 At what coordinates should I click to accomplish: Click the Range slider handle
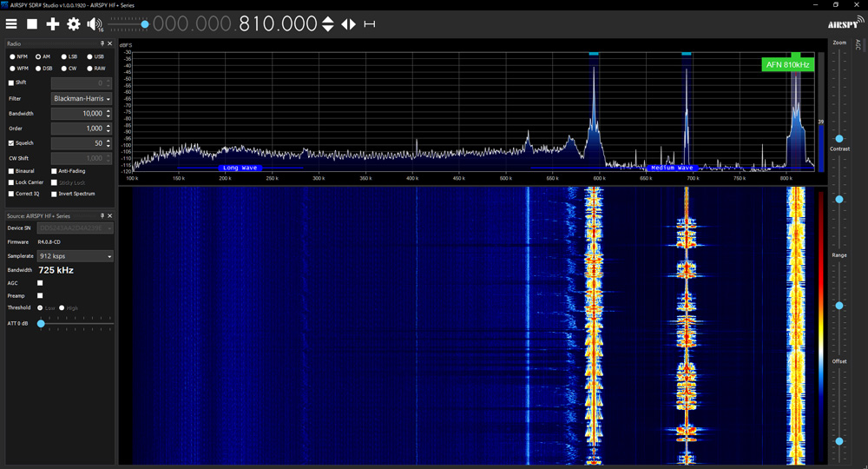839,306
